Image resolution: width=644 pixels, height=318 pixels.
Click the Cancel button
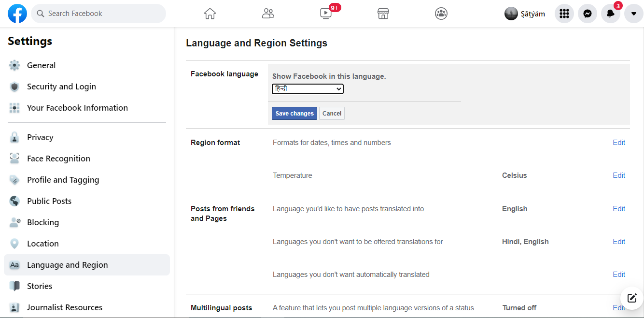[x=332, y=113]
